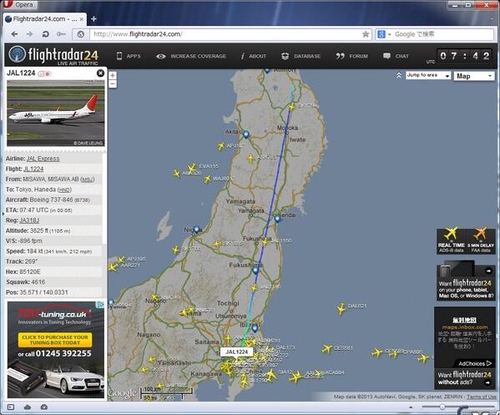Open INCREASE COVERAGE menu item
This screenshot has height=415, width=500.
click(x=191, y=56)
